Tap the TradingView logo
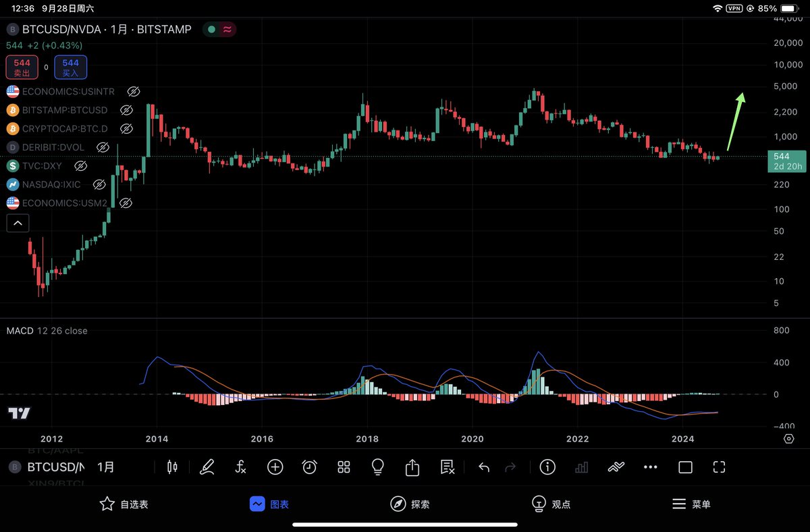 click(x=19, y=413)
